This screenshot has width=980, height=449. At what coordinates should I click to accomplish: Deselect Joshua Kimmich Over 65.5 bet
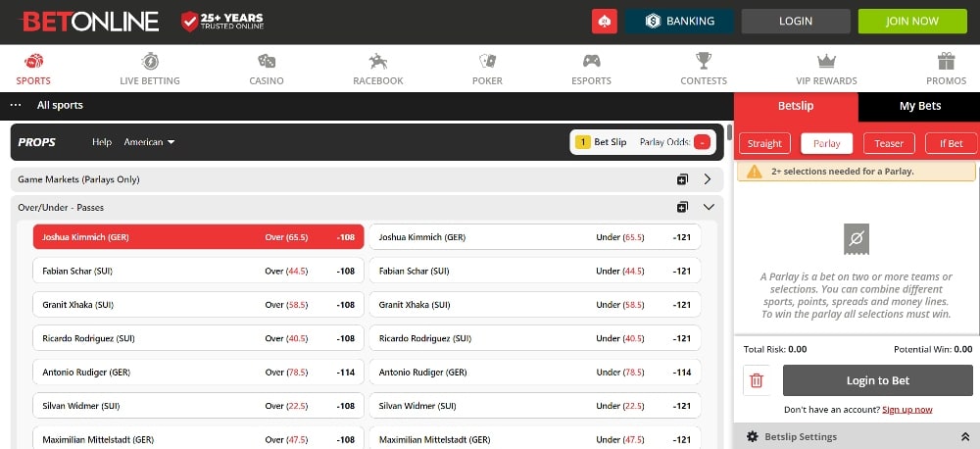(x=198, y=237)
